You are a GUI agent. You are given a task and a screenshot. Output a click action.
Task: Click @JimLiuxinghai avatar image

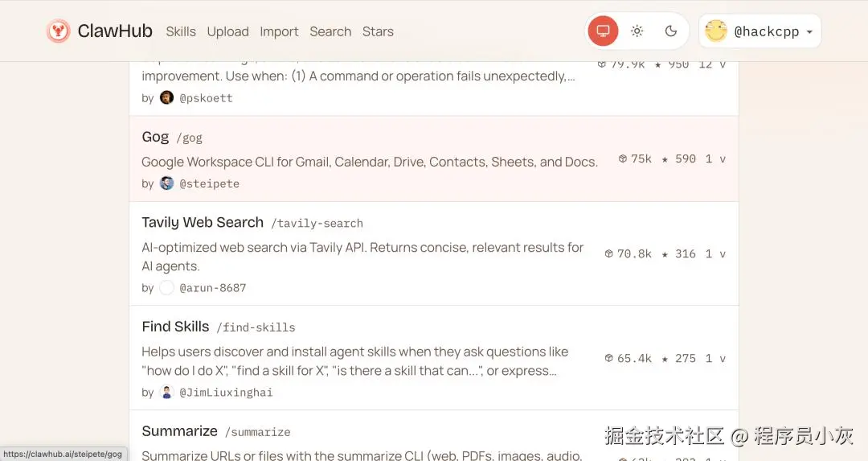coord(166,392)
